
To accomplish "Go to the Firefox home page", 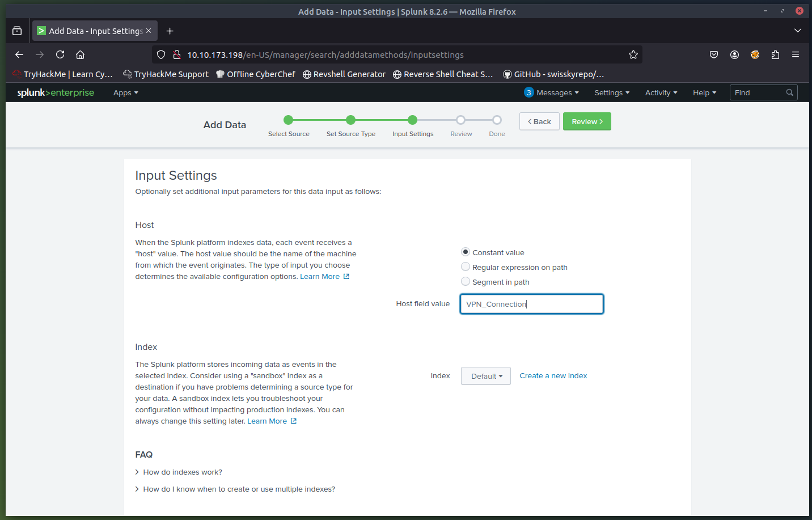I will 81,54.
